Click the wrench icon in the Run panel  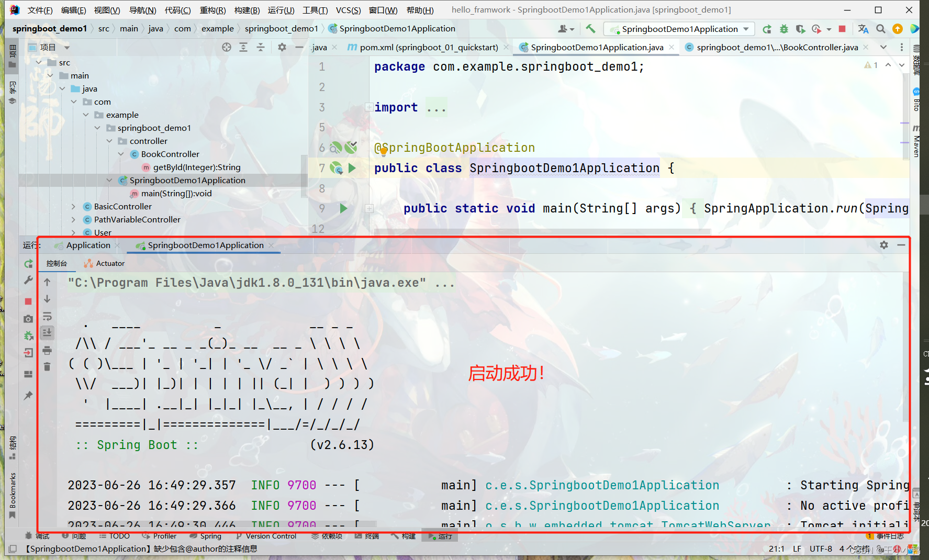(28, 281)
